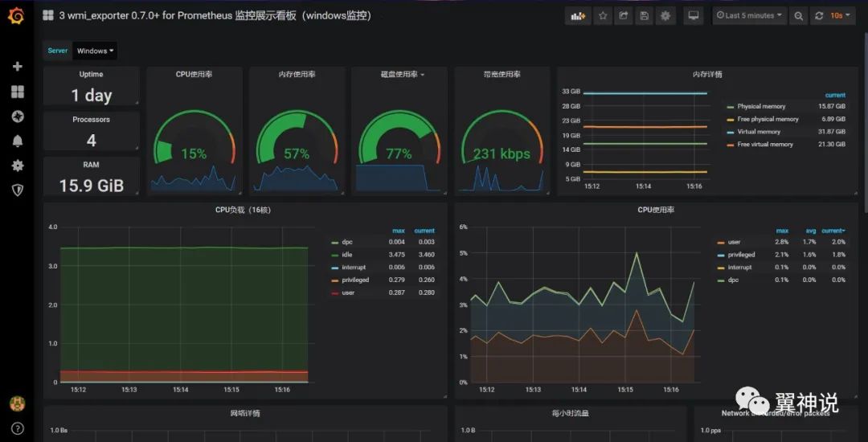Open Server Admin shield icon
This screenshot has height=442, width=868.
[17, 190]
